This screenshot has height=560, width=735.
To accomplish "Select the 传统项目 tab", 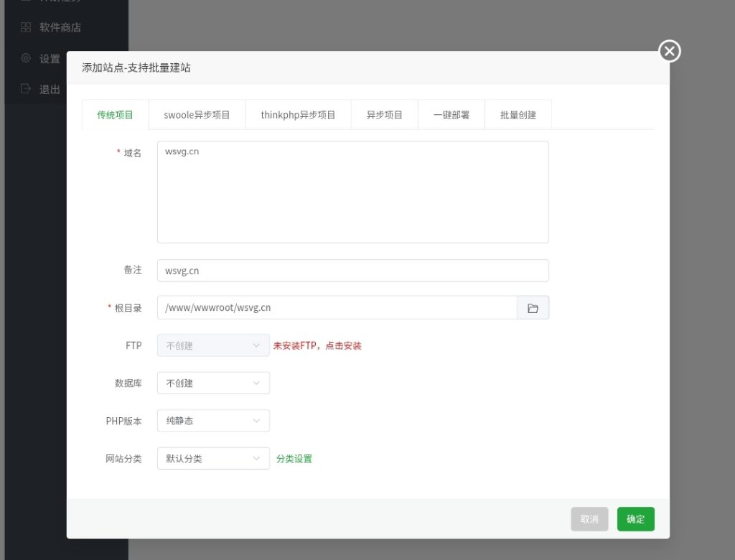I will click(x=115, y=114).
